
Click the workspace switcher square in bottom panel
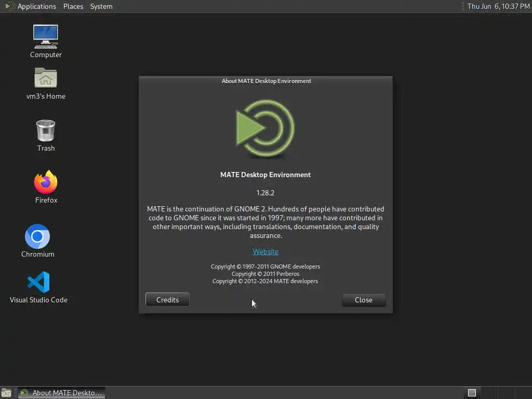(472, 393)
